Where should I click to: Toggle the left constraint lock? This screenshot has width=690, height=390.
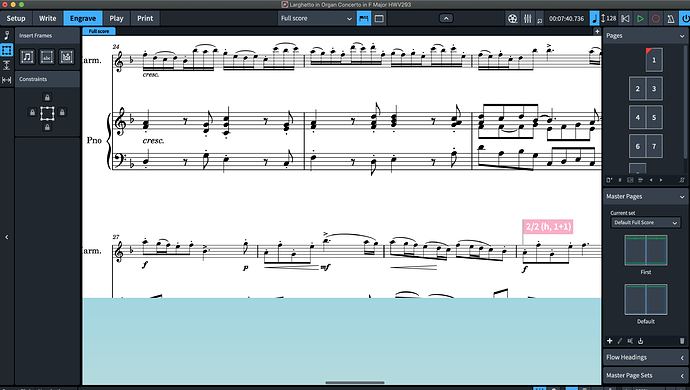coord(32,112)
